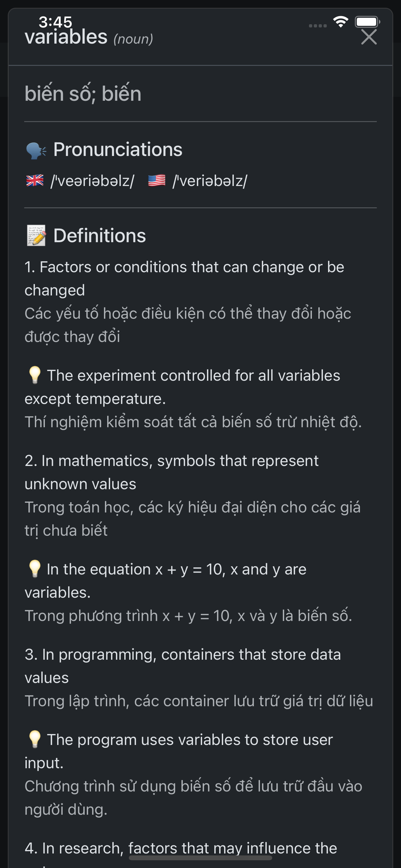Tap the US flag pronunciation icon
The image size is (401, 868).
[157, 181]
